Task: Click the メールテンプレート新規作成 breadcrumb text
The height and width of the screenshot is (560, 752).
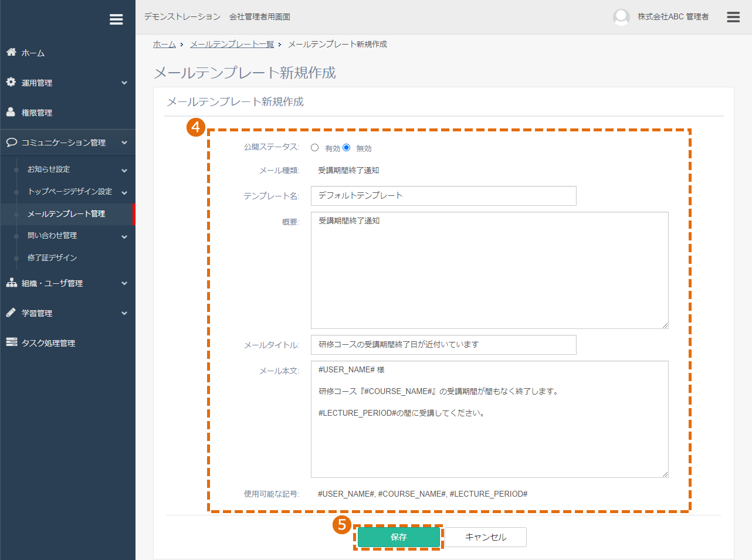Action: tap(337, 45)
